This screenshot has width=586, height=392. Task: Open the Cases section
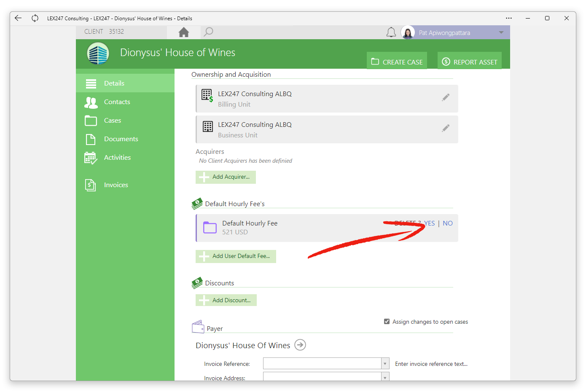[125, 120]
